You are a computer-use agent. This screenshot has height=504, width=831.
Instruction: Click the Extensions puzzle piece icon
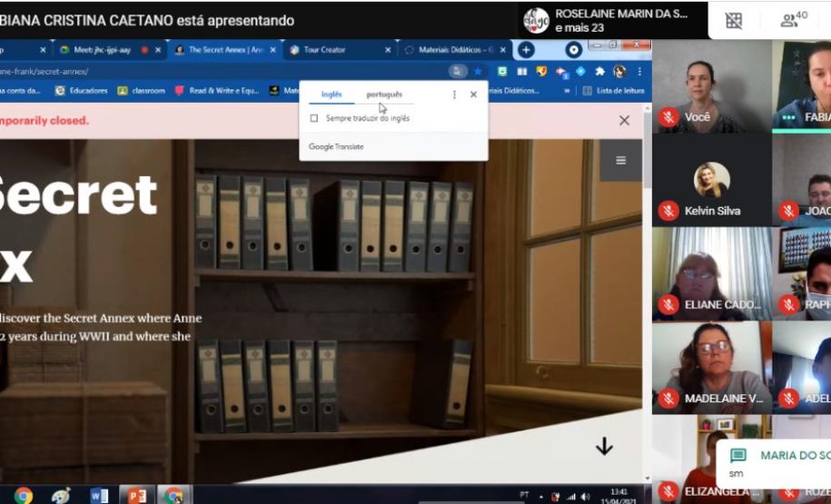tap(599, 71)
